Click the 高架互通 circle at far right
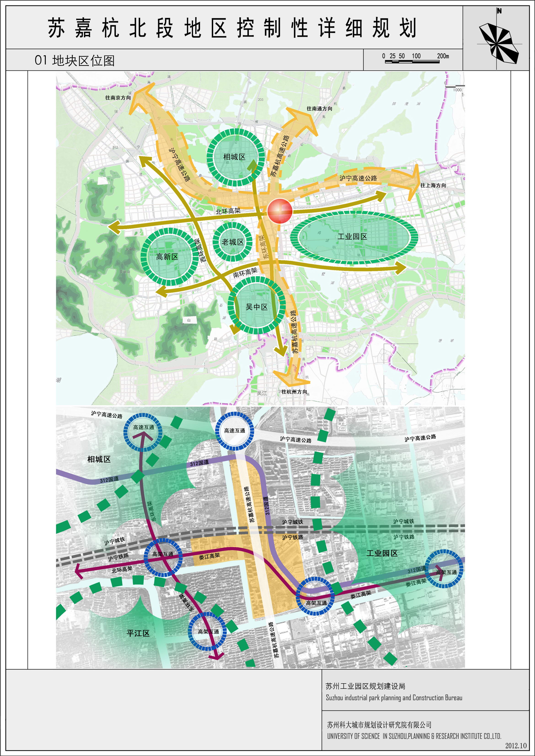The width and height of the screenshot is (535, 756). (x=444, y=569)
